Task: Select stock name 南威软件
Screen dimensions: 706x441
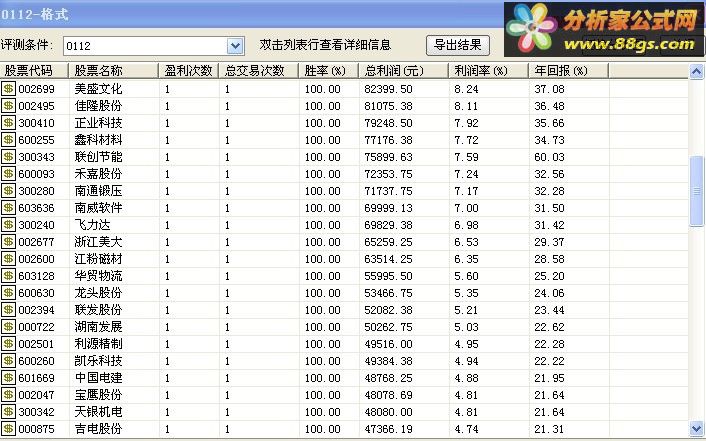Action: coord(98,208)
